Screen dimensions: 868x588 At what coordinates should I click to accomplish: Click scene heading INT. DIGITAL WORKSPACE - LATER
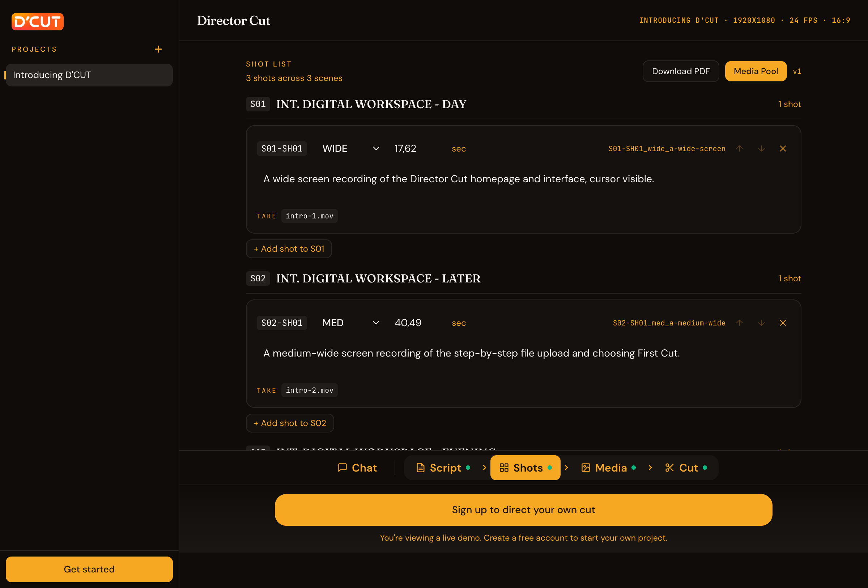[378, 278]
